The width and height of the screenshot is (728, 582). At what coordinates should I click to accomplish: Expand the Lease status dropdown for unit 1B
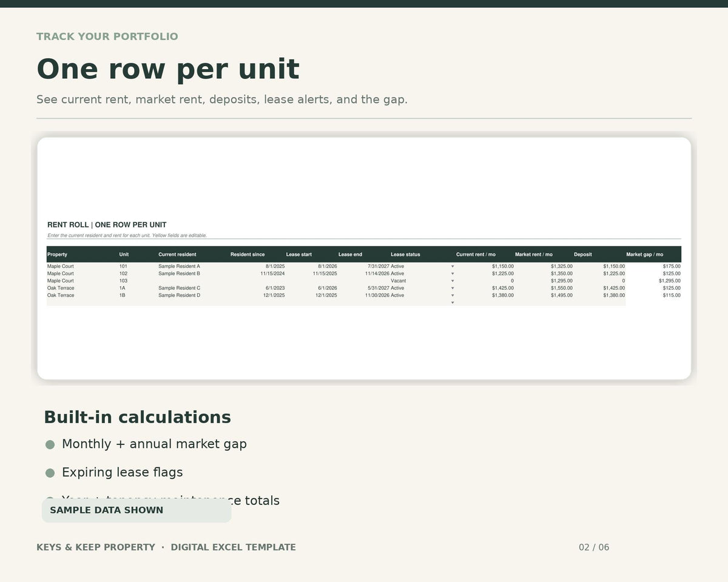453,295
